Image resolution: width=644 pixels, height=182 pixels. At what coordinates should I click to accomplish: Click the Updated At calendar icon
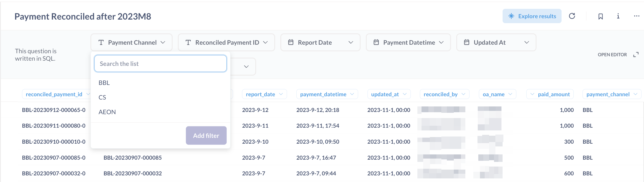coord(467,42)
